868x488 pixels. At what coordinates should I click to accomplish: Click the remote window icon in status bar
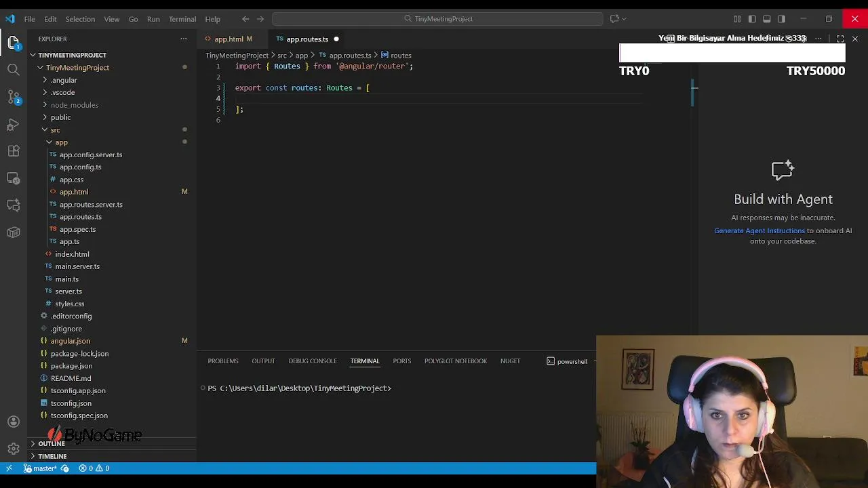point(9,468)
